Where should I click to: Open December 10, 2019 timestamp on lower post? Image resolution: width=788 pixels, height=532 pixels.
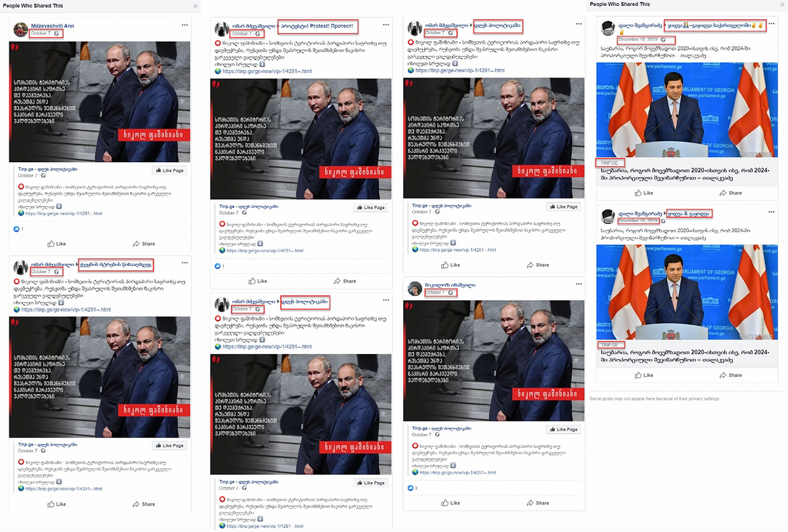click(x=639, y=221)
